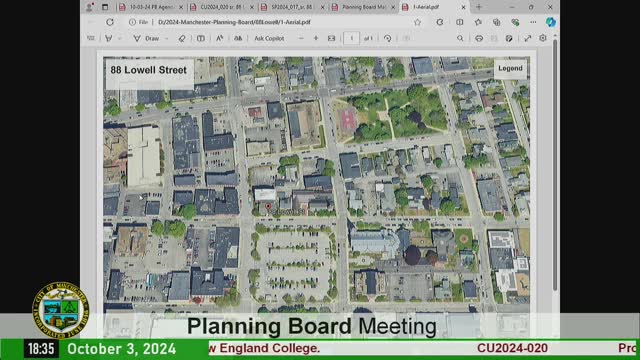Close the SP2024_017 tab
Viewport: 640px width, 360px height.
click(323, 7)
